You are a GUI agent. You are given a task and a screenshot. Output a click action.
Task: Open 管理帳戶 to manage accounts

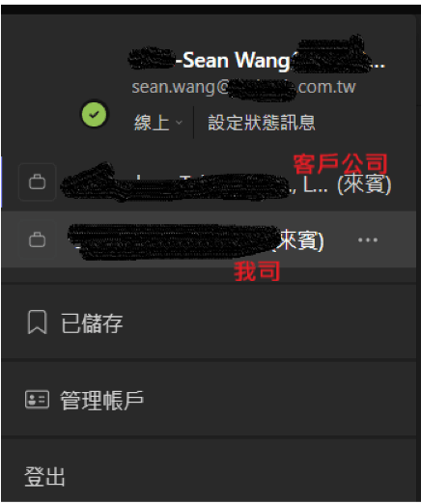tap(210, 400)
